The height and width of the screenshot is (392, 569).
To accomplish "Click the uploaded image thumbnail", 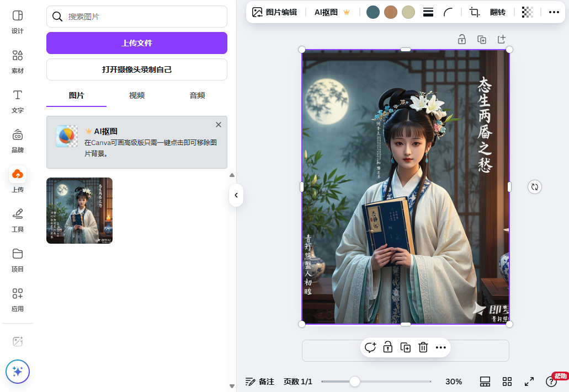I will pos(79,211).
